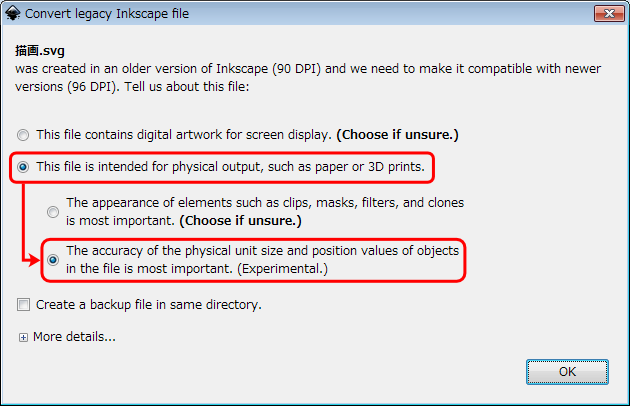Screen dimensions: 630x406
Task: Select the digital artwork for screen display radio button
Action: [x=23, y=134]
